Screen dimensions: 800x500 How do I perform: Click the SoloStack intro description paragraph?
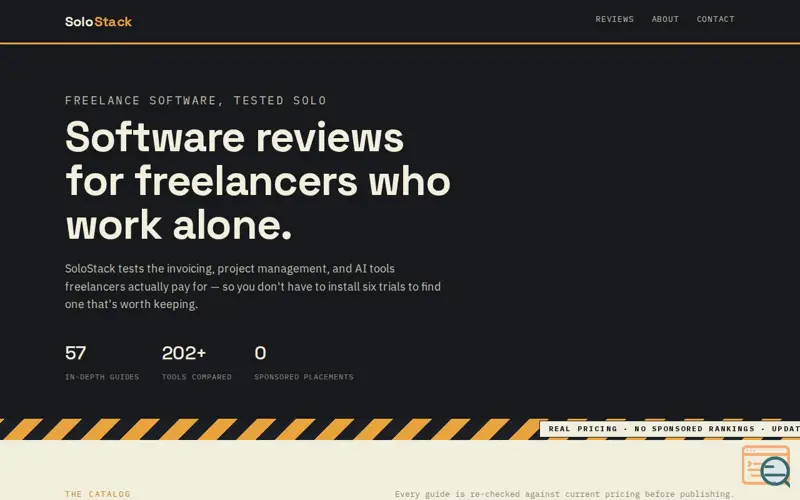(253, 286)
